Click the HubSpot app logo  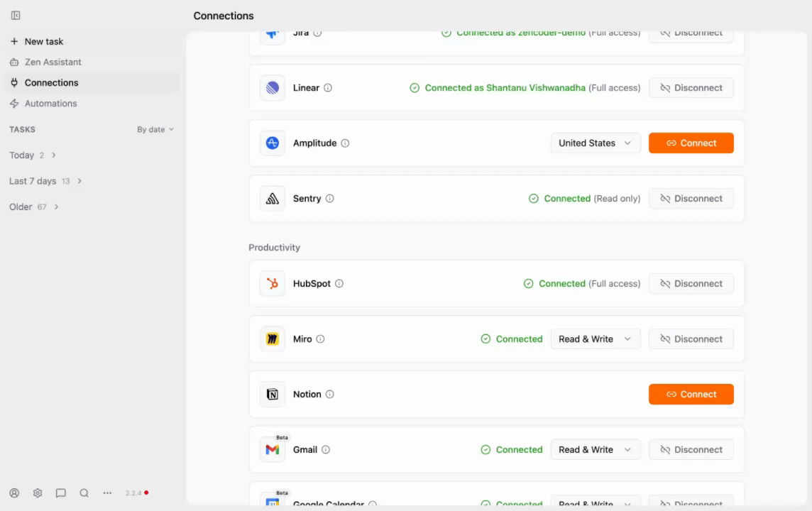coord(273,284)
